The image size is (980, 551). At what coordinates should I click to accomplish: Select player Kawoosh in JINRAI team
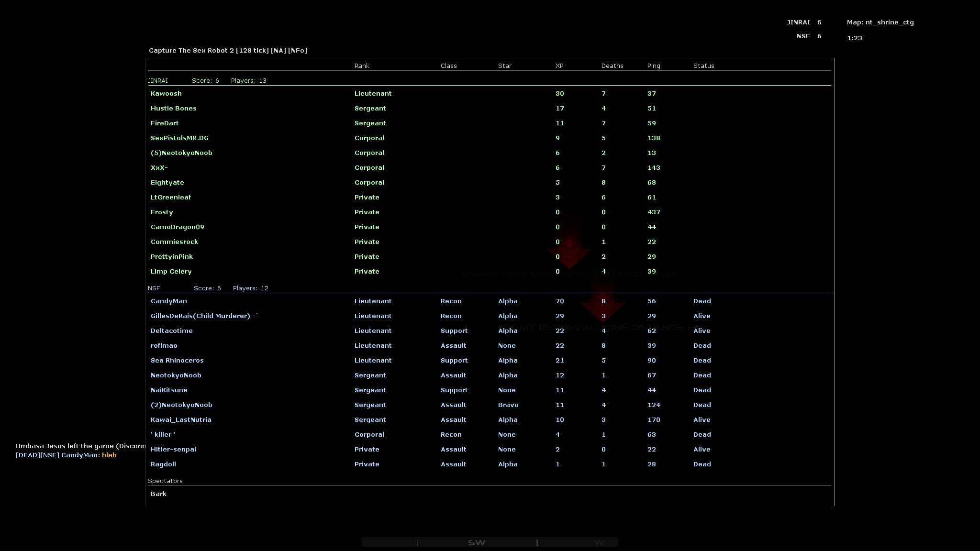pos(166,94)
